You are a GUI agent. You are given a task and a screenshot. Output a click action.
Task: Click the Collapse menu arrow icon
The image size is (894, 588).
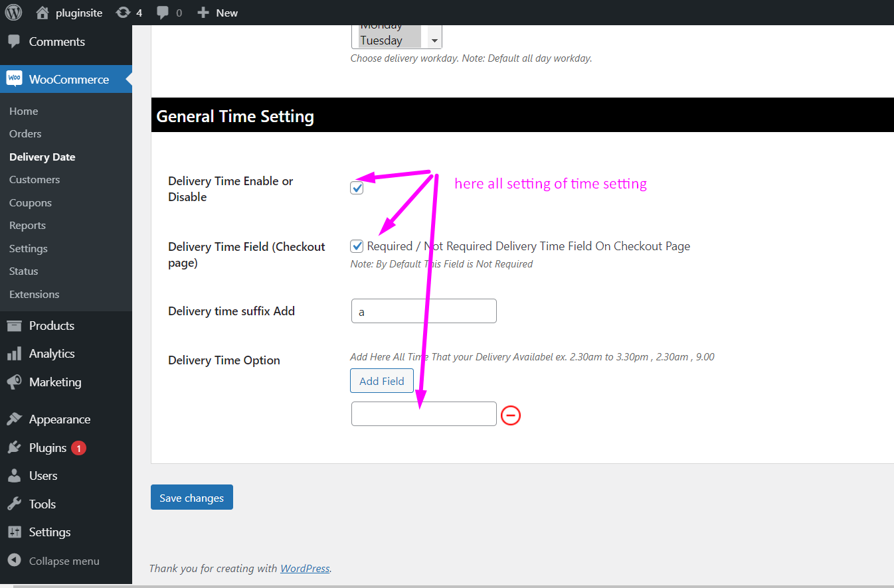coord(14,561)
